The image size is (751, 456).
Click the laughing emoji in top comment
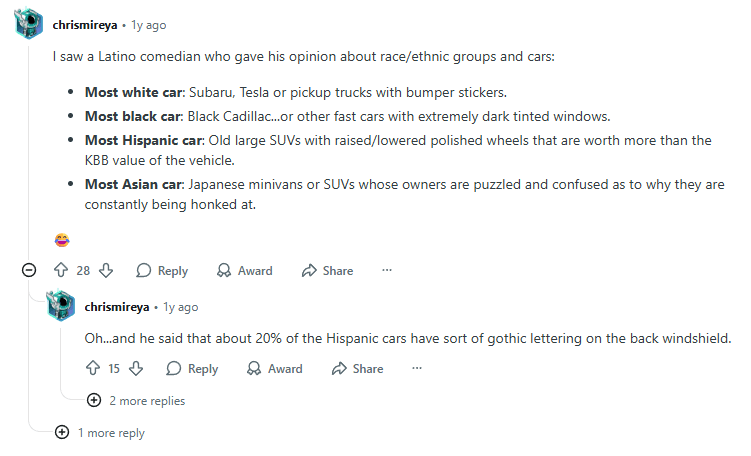click(x=62, y=240)
